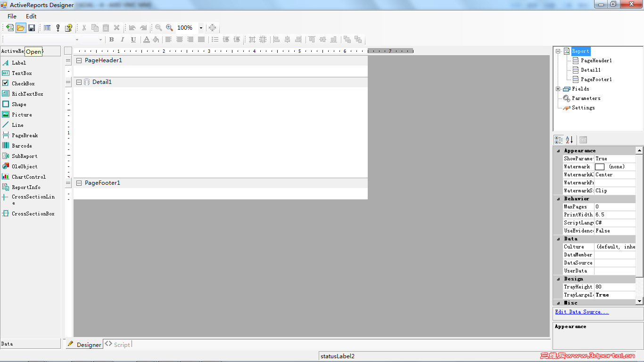Image resolution: width=644 pixels, height=362 pixels.
Task: Switch to the Script tab
Action: 118,345
